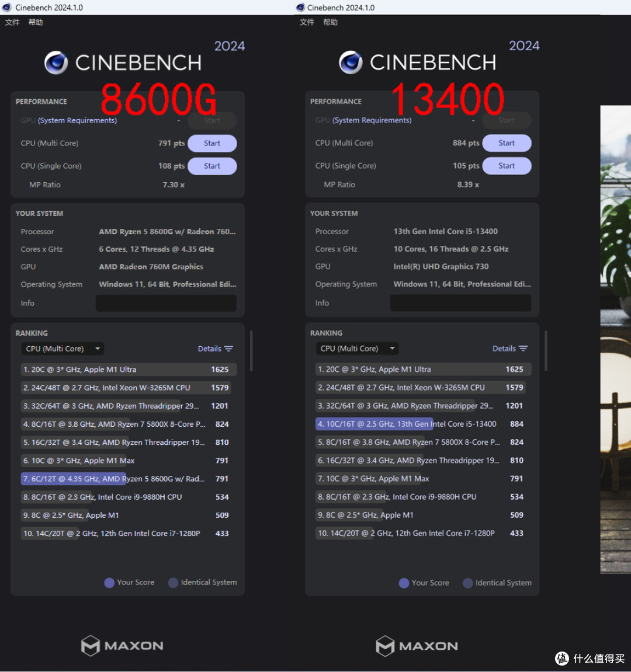
Task: Select Apple M1 Ultra 1625 row in left ranking
Action: [129, 370]
